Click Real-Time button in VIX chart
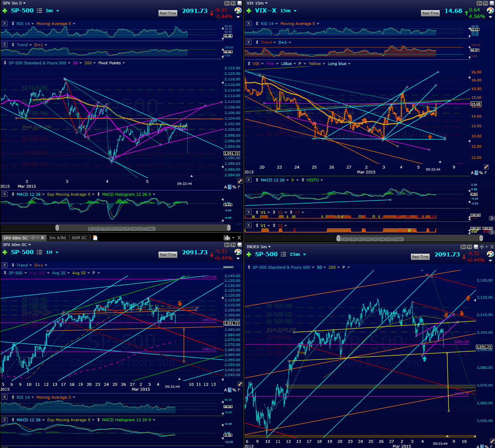 (x=430, y=13)
